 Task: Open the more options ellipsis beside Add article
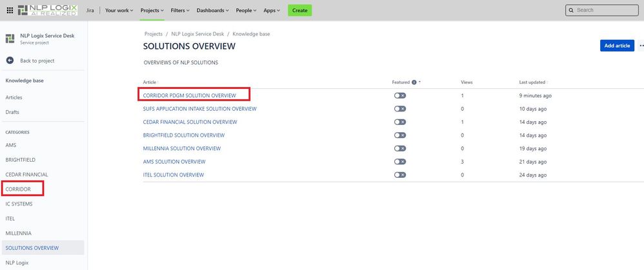pos(641,46)
